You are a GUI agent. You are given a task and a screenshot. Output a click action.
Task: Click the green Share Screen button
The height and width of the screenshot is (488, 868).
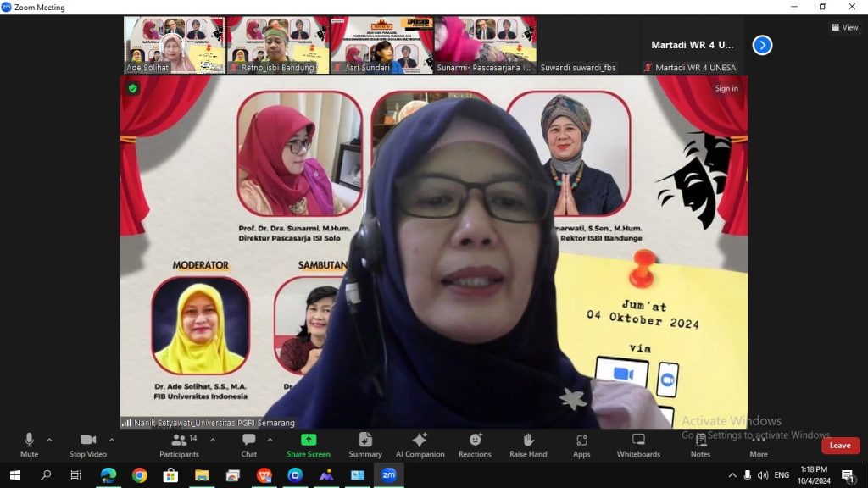click(309, 446)
